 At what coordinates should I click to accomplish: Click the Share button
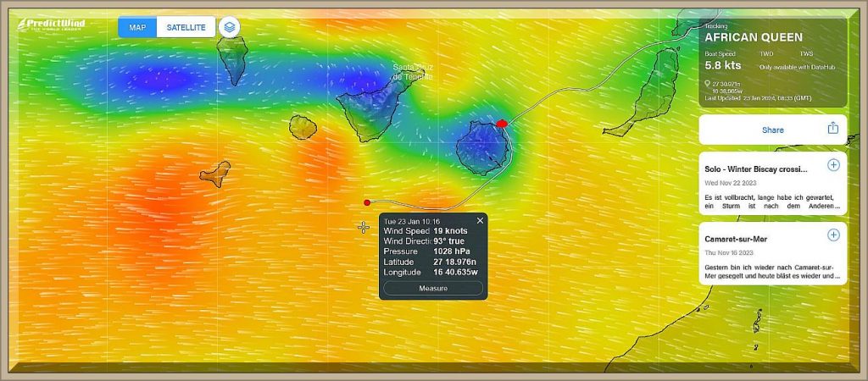click(772, 130)
